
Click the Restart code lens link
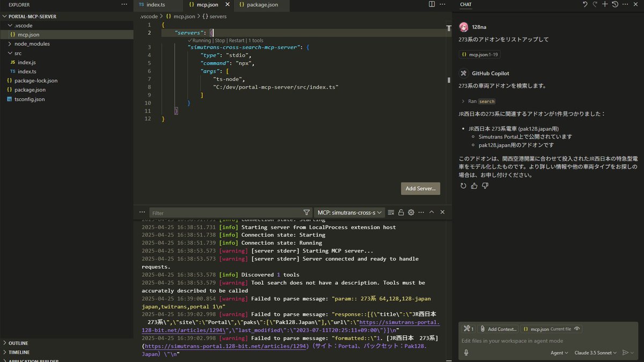[237, 40]
